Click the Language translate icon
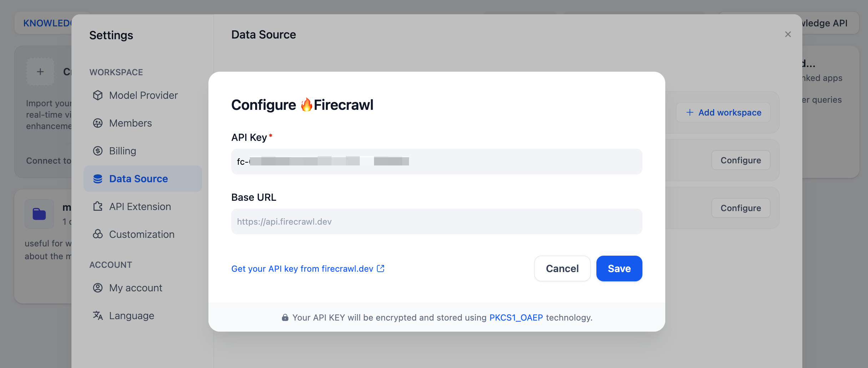This screenshot has width=868, height=368. point(98,316)
